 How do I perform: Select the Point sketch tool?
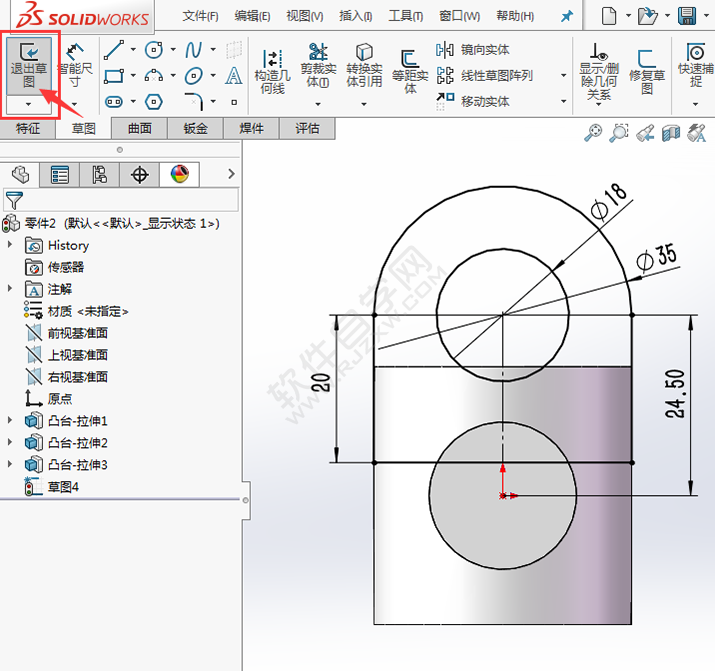pyautogui.click(x=234, y=102)
